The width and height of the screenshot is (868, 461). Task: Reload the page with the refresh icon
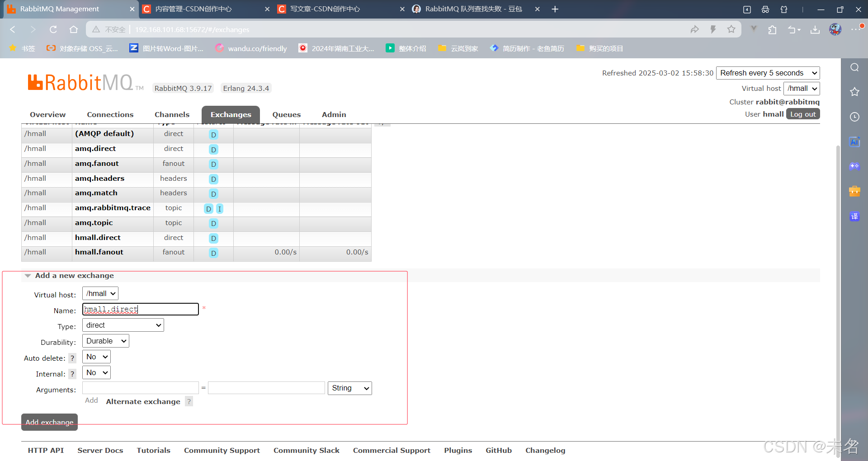pyautogui.click(x=53, y=29)
